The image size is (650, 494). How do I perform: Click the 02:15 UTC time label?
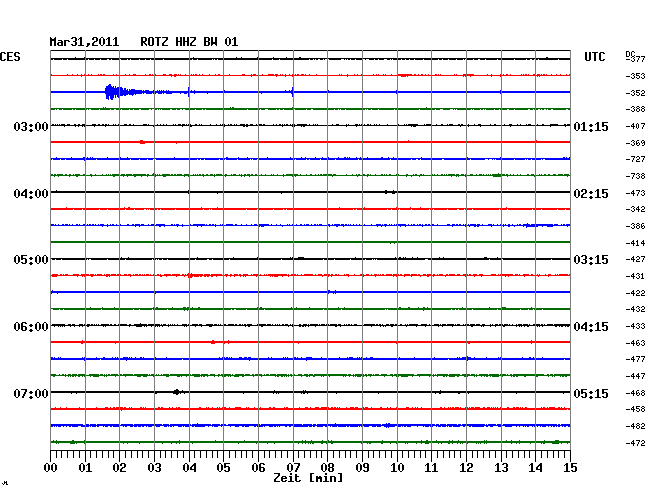(591, 194)
